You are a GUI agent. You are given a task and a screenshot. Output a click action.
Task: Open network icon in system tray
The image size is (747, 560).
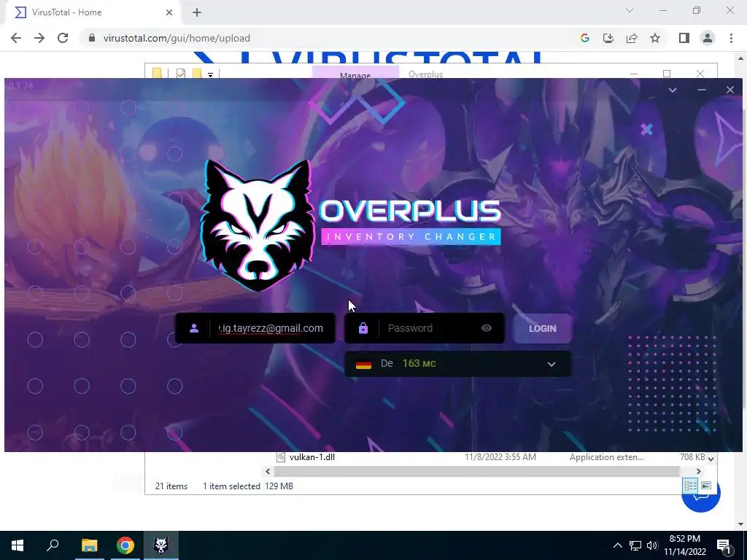point(635,545)
